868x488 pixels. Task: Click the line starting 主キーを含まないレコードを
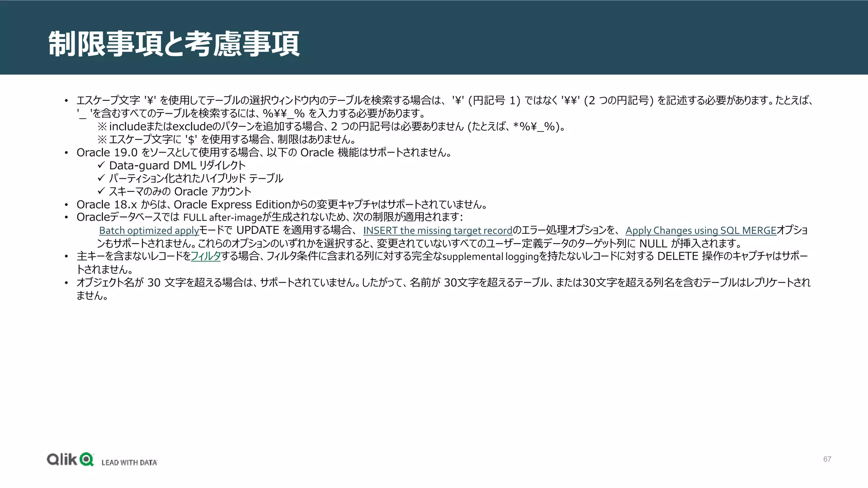[x=442, y=256]
